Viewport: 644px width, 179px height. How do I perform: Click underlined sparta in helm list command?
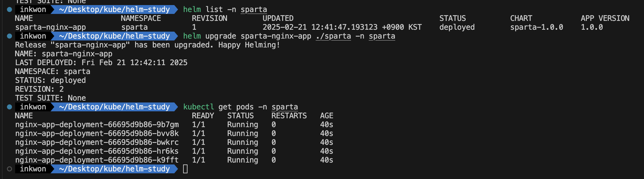(x=254, y=10)
